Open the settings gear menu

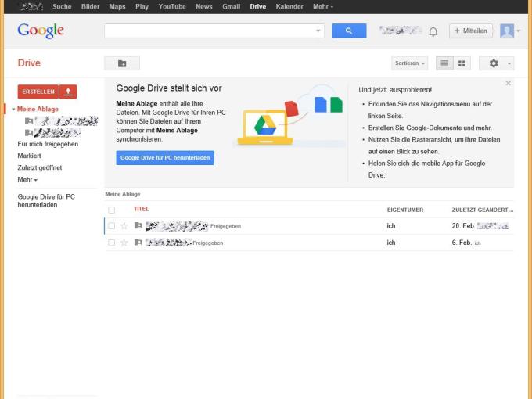coord(494,63)
